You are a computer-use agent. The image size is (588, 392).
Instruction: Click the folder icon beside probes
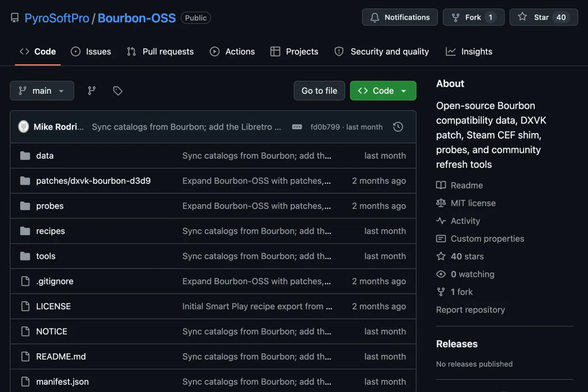point(25,206)
